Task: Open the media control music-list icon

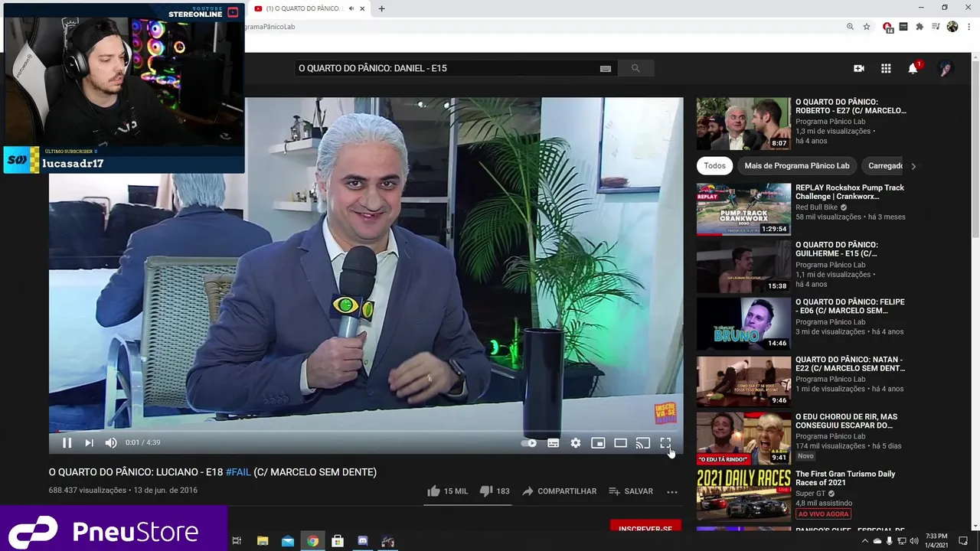Action: 936,27
